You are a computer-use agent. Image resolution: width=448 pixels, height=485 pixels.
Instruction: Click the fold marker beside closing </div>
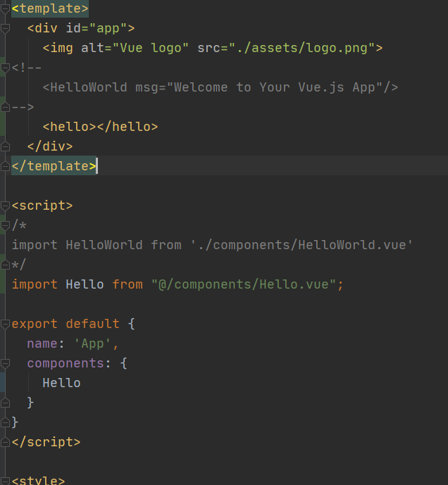6,146
